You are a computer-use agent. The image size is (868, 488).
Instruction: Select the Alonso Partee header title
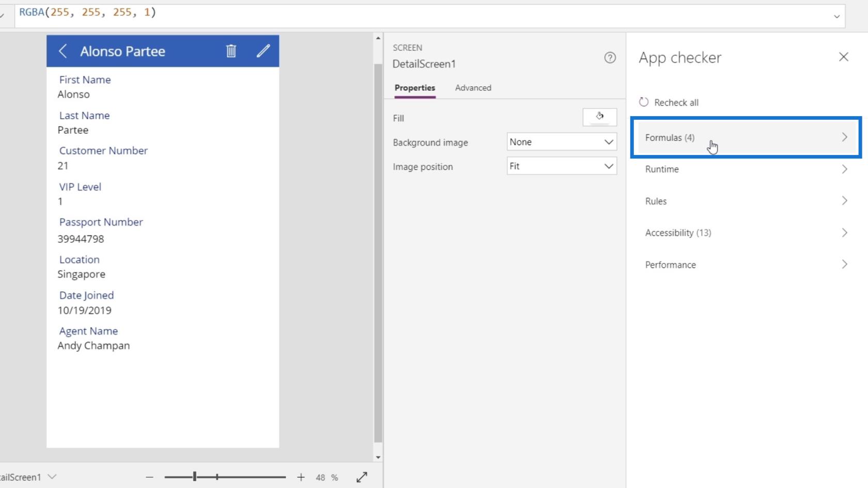point(122,51)
